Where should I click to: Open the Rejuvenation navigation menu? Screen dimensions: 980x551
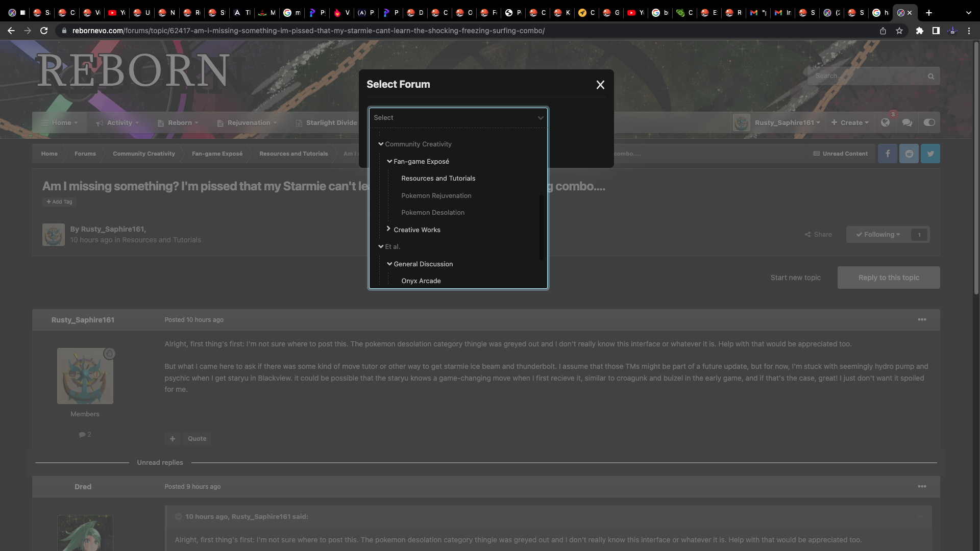tap(247, 123)
